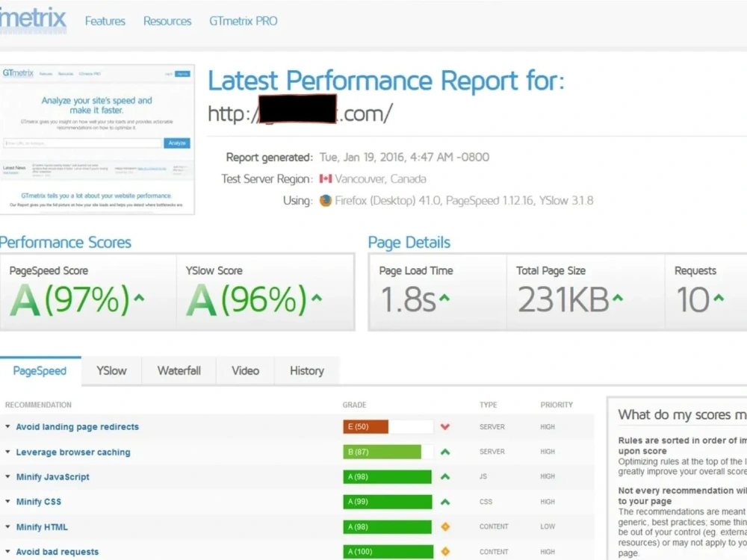The height and width of the screenshot is (560, 747).
Task: Switch to the History tab
Action: 307,371
